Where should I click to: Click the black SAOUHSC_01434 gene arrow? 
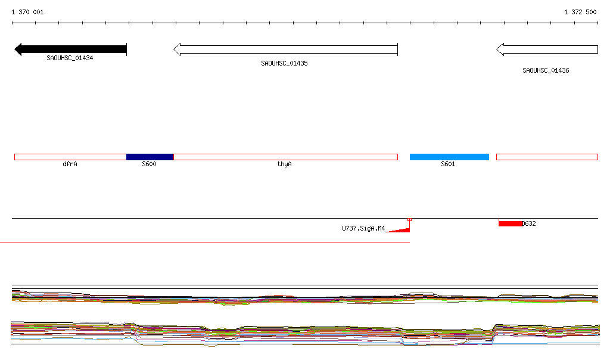point(70,49)
